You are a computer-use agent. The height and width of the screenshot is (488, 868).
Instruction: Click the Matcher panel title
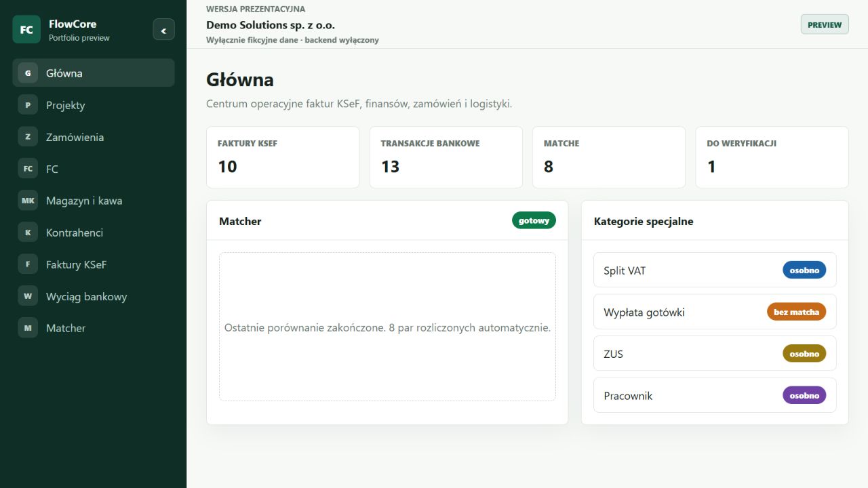pos(240,221)
